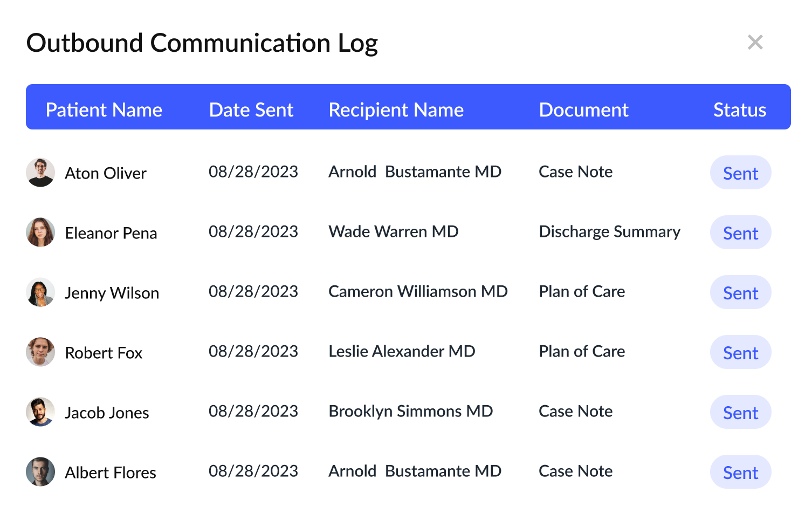Viewport: 812px width, 513px height.
Task: Click the Date Sent column header
Action: tap(251, 110)
